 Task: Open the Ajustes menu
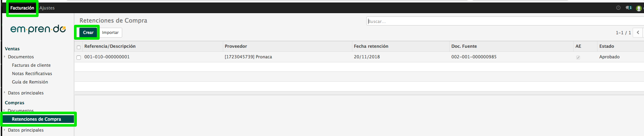47,8
